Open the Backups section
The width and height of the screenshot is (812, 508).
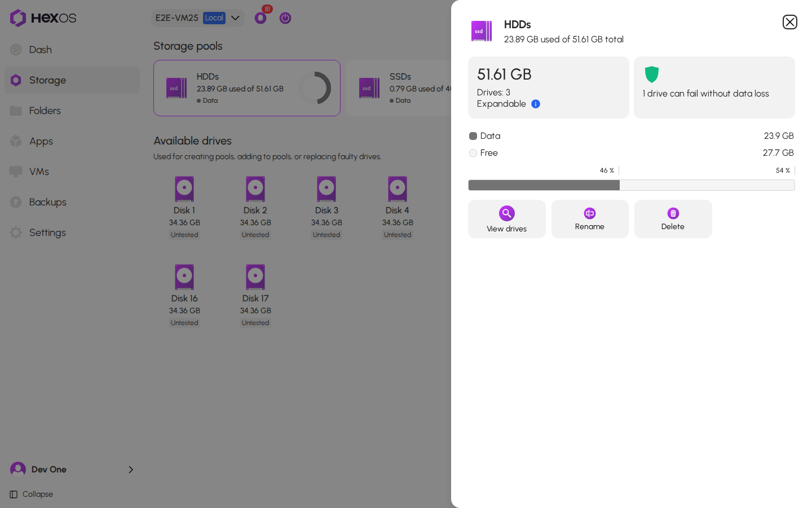(x=72, y=202)
